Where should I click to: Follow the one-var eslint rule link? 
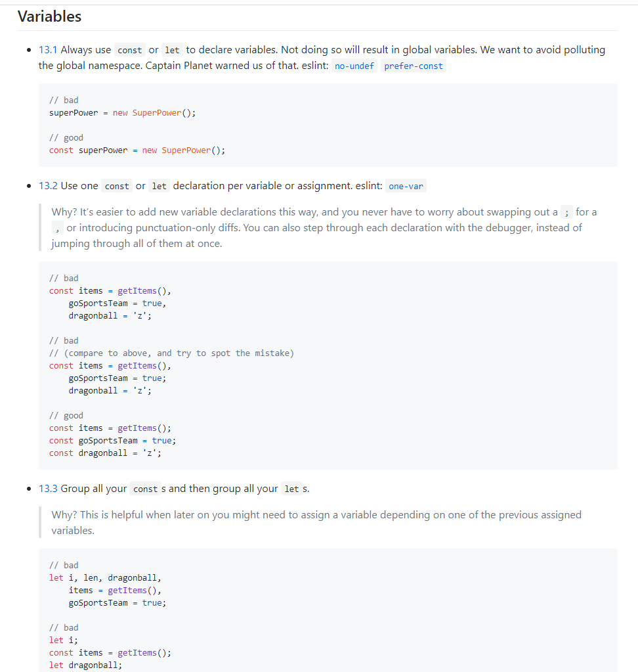[x=406, y=186]
